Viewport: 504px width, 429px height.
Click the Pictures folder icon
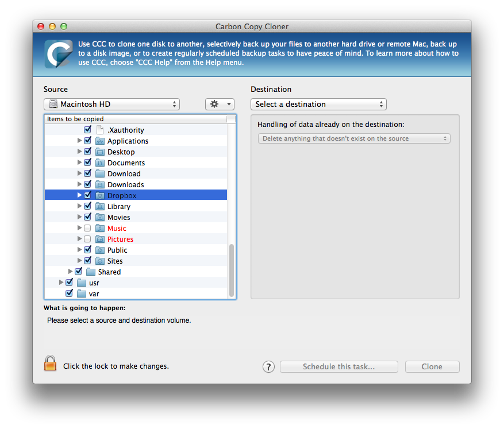coord(100,239)
